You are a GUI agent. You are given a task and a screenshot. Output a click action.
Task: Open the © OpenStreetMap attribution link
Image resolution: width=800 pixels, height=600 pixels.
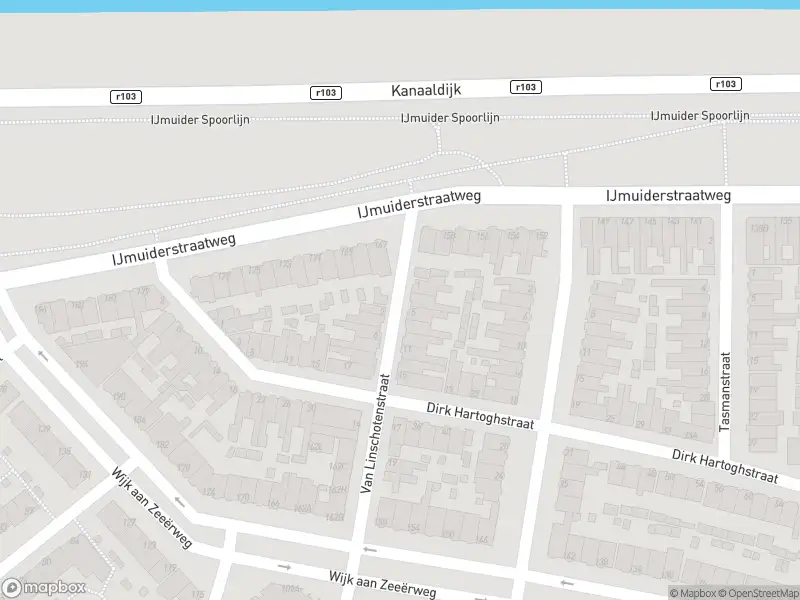tap(762, 593)
